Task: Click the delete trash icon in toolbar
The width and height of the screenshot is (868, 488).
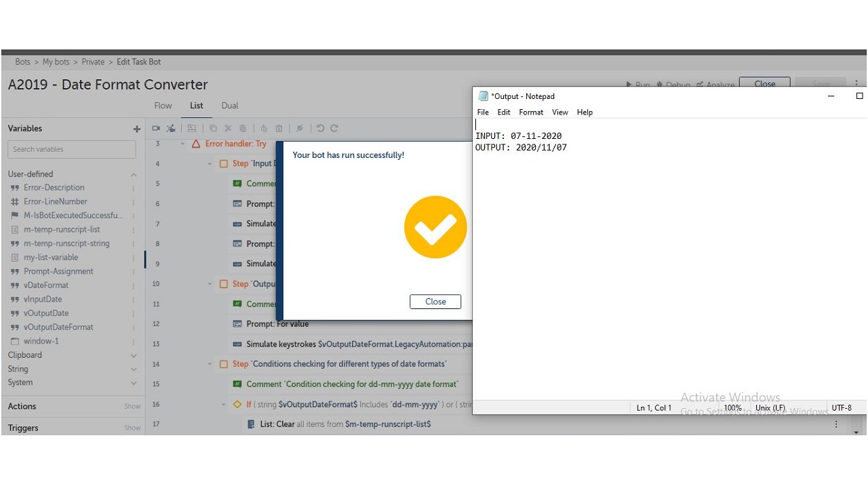Action: pyautogui.click(x=279, y=128)
